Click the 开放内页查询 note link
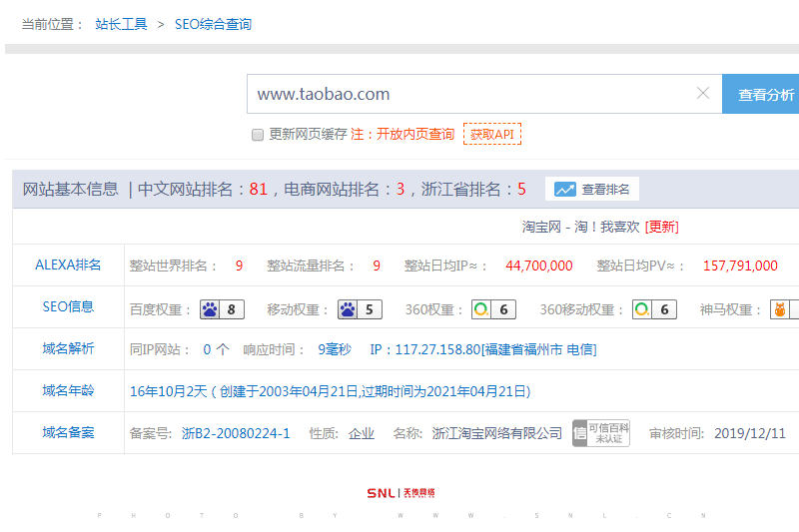Viewport: 799px width, 532px height. [415, 134]
